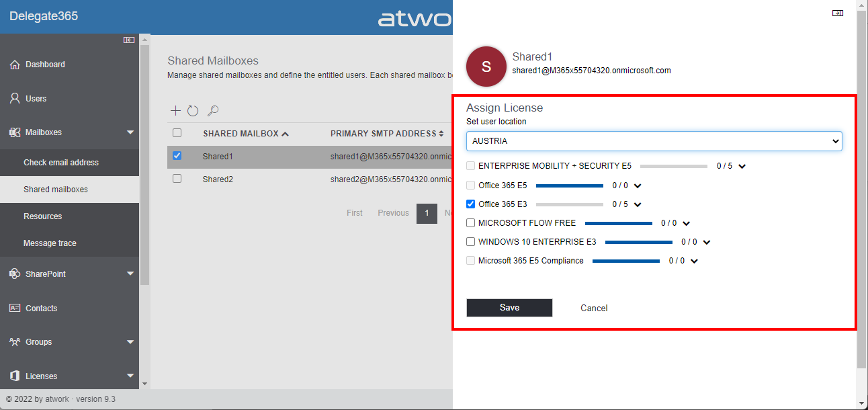868x410 pixels.
Task: Check ENTERPRISE MOBILITY + SECURITY E5 license
Action: tap(471, 165)
